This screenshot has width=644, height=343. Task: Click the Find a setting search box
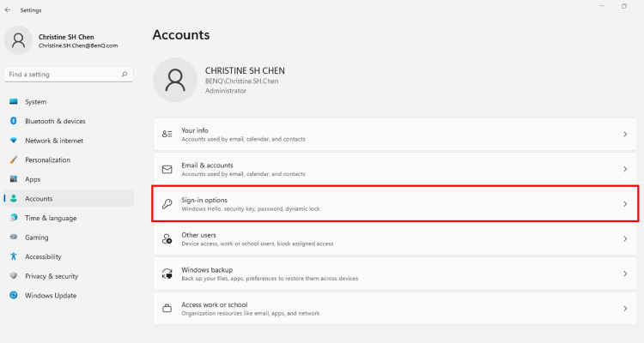coord(69,75)
